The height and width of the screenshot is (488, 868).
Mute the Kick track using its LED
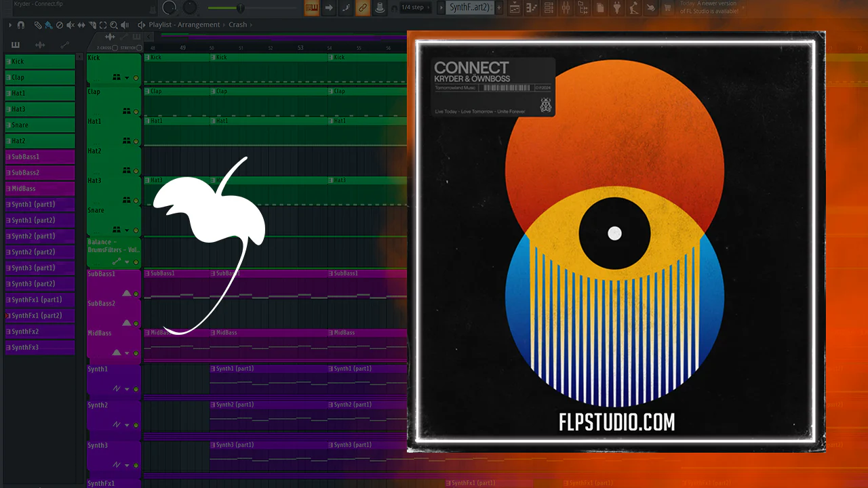point(136,77)
